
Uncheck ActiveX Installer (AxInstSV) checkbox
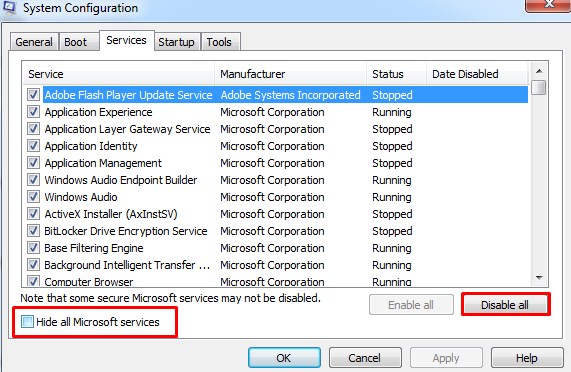click(x=33, y=214)
